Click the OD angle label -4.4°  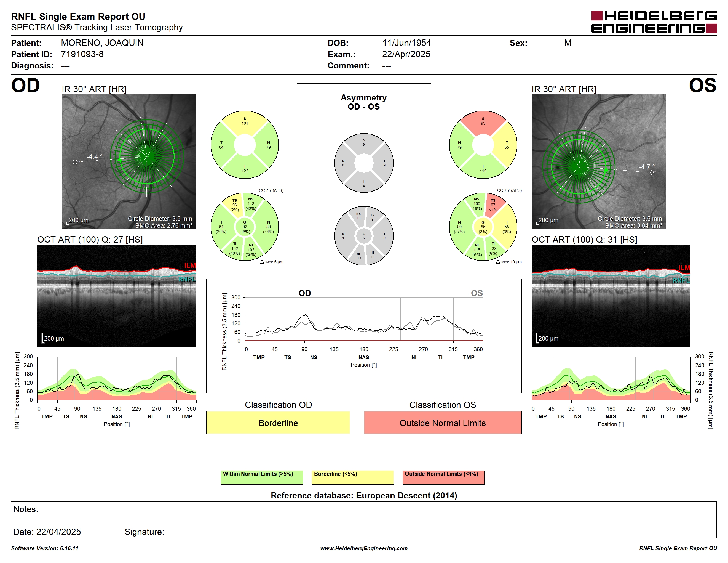pos(94,156)
